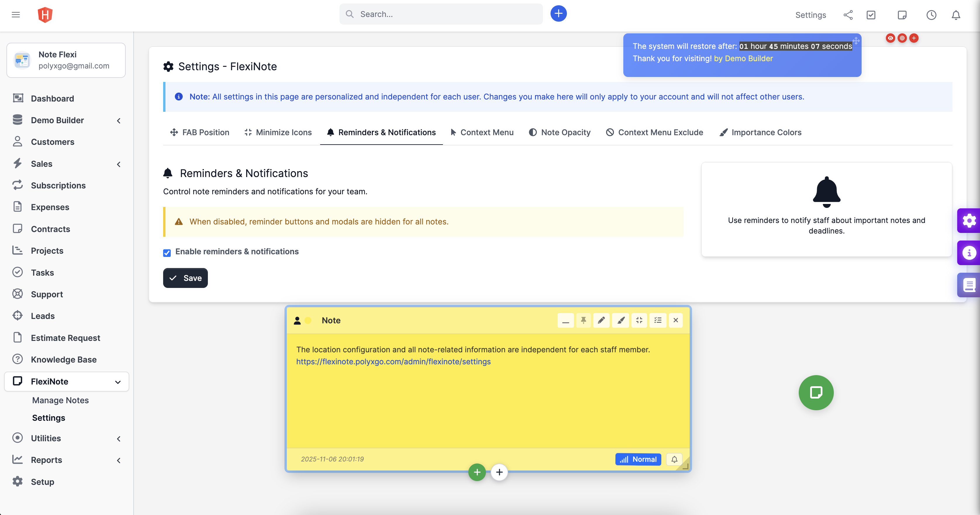Click white plus below the note
The width and height of the screenshot is (980, 515).
499,472
